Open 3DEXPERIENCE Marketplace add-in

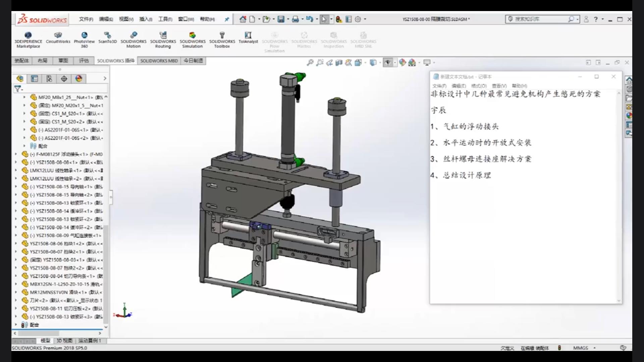(x=28, y=40)
